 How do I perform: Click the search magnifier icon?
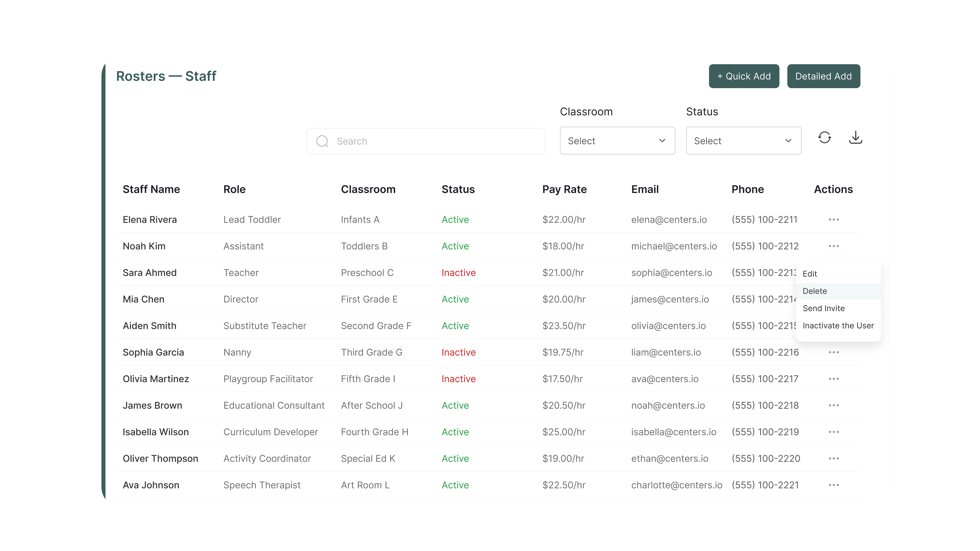tap(322, 141)
